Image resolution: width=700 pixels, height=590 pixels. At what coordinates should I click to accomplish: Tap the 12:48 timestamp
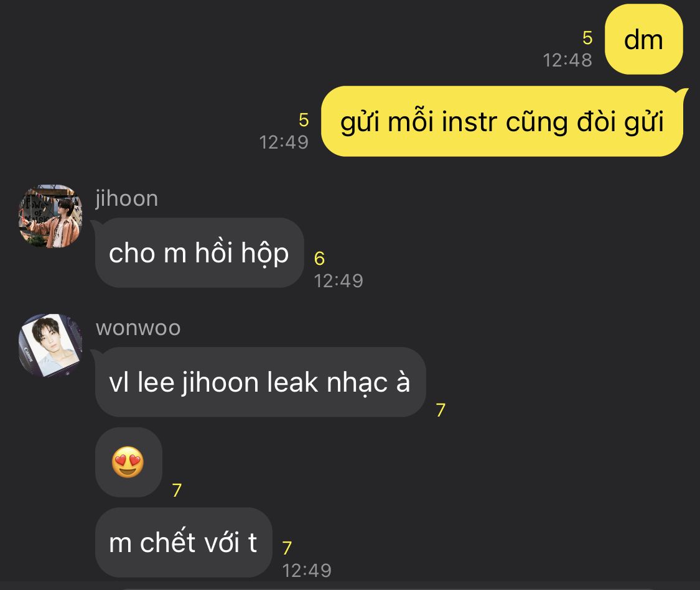(567, 60)
